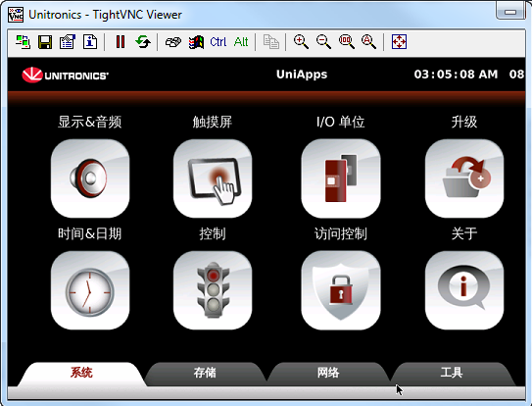The image size is (532, 406).
Task: Toggle the Alt key toolbar button
Action: click(x=241, y=42)
